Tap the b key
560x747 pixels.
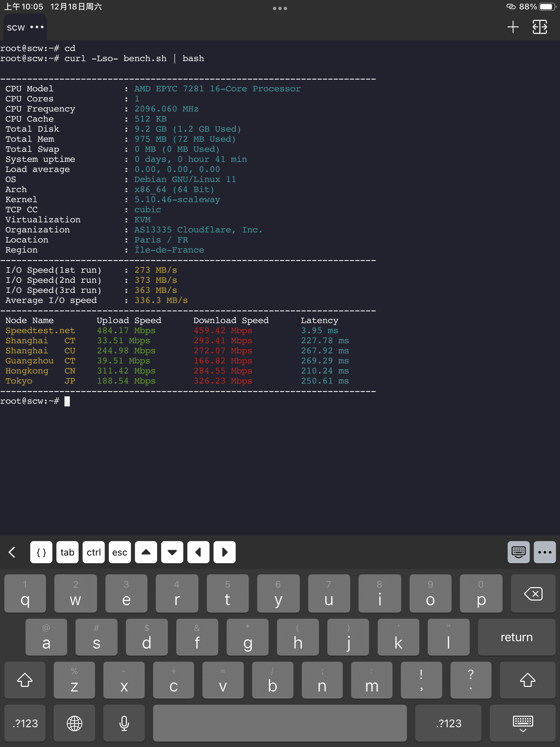point(272,680)
